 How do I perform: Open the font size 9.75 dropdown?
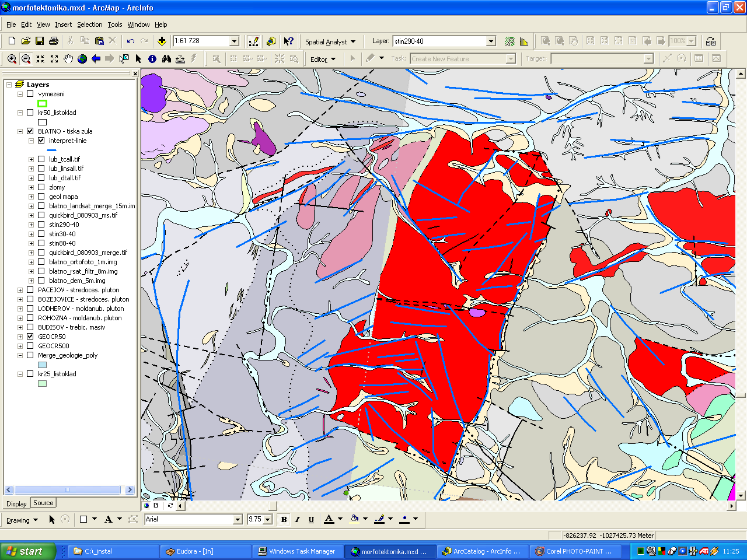268,519
